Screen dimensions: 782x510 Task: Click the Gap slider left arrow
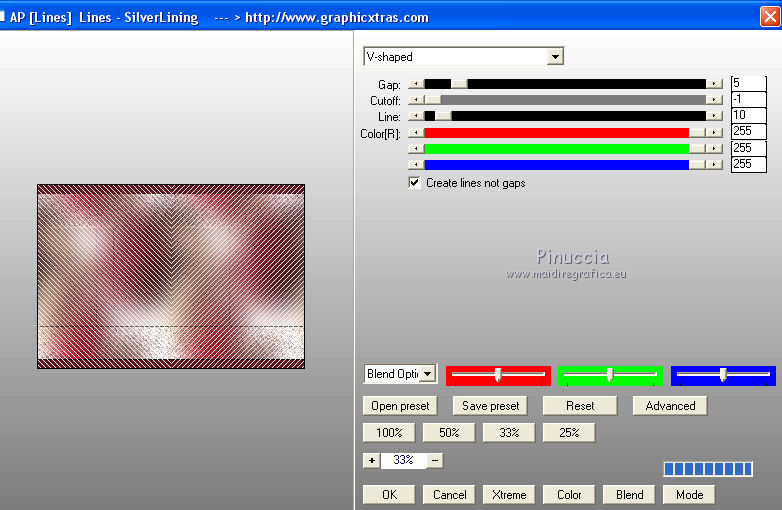(416, 84)
